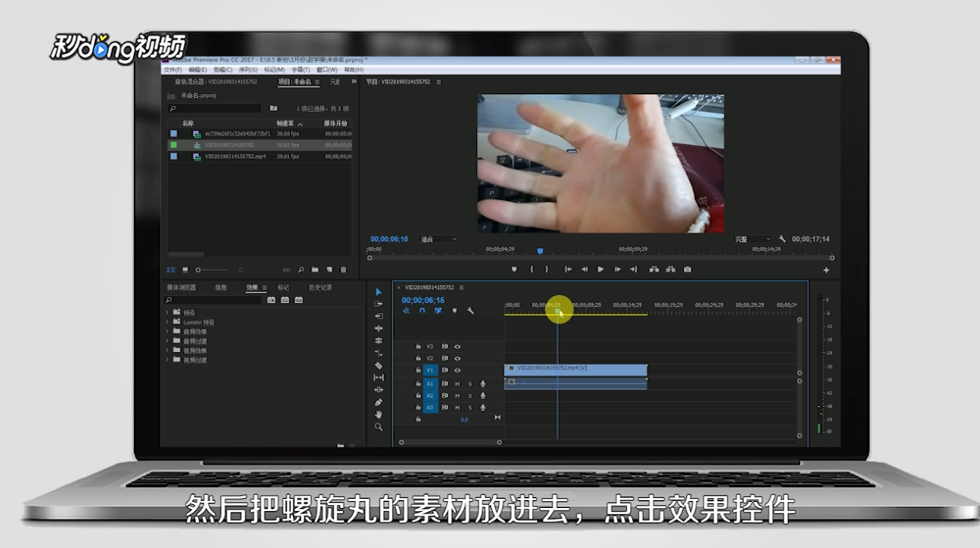
Task: Open program monitor settings wrench
Action: pos(782,239)
